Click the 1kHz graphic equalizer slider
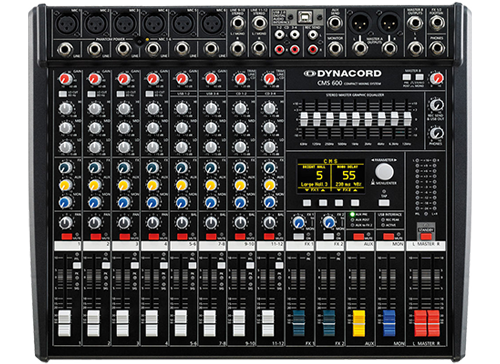 355,119
